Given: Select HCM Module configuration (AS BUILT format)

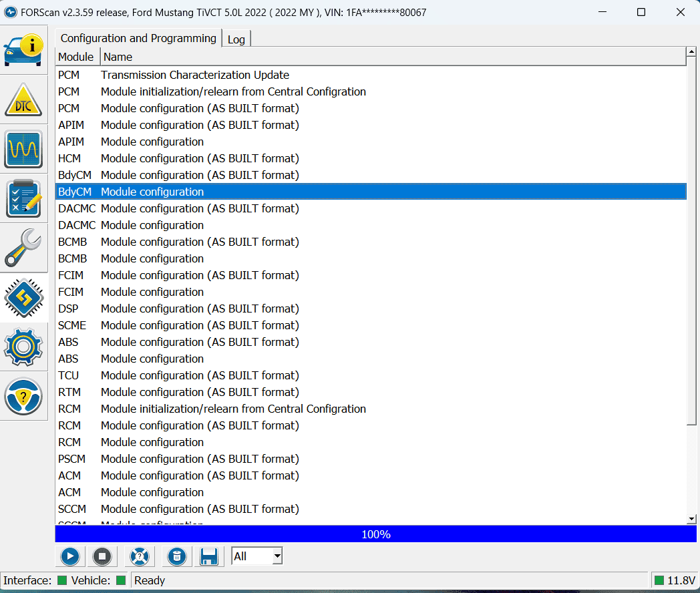Looking at the screenshot, I should pyautogui.click(x=371, y=158).
